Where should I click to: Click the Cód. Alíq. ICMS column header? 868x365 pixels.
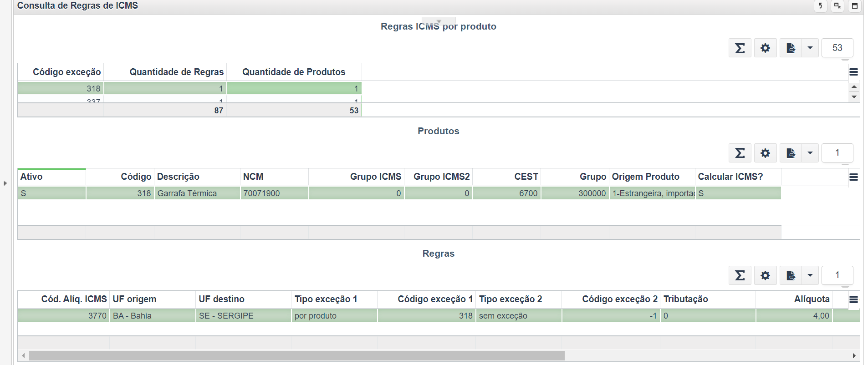tap(64, 299)
